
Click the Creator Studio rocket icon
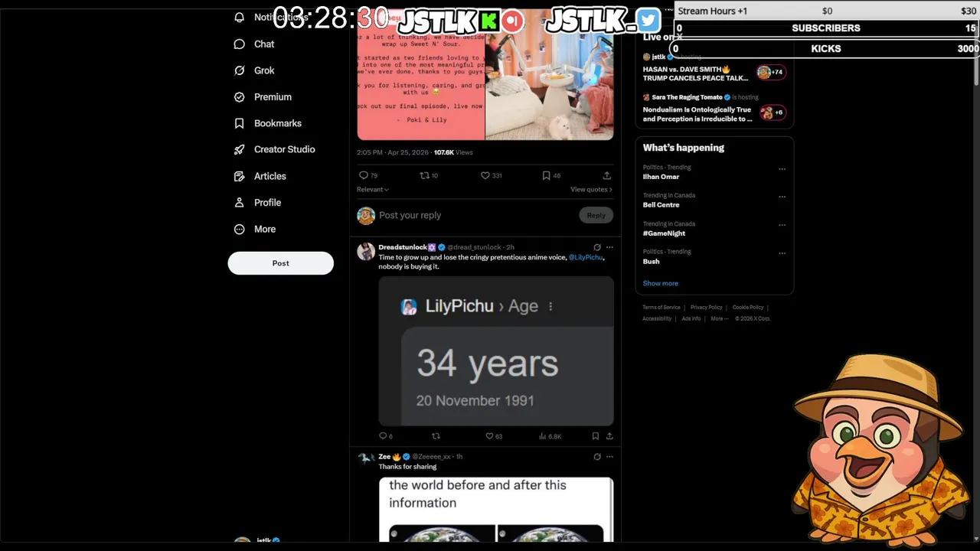pyautogui.click(x=240, y=149)
